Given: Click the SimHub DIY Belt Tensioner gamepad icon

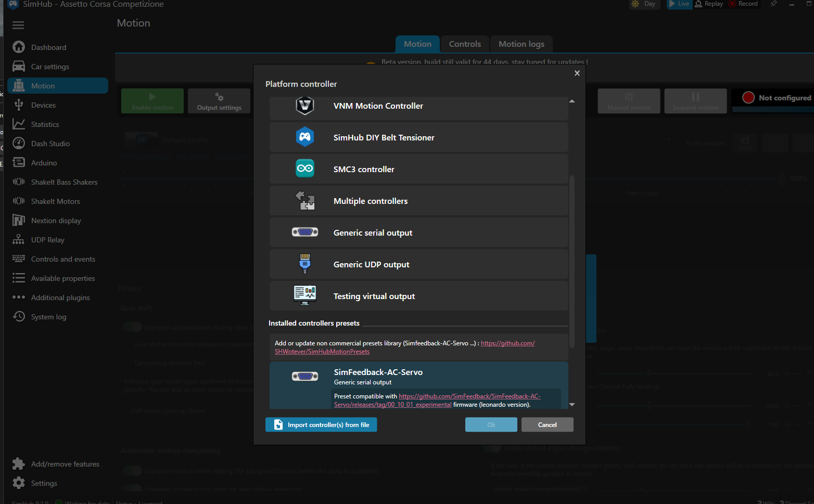Looking at the screenshot, I should tap(305, 137).
